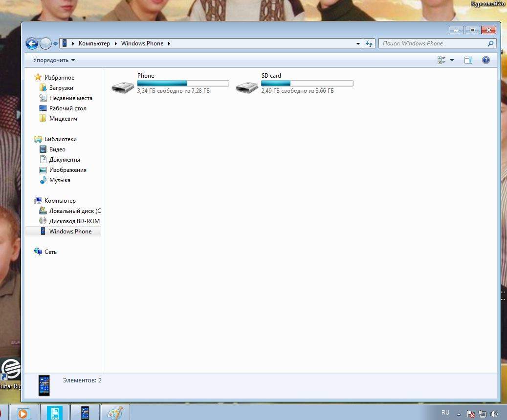Open the address bar history dropdown
507x420 pixels.
358,43
